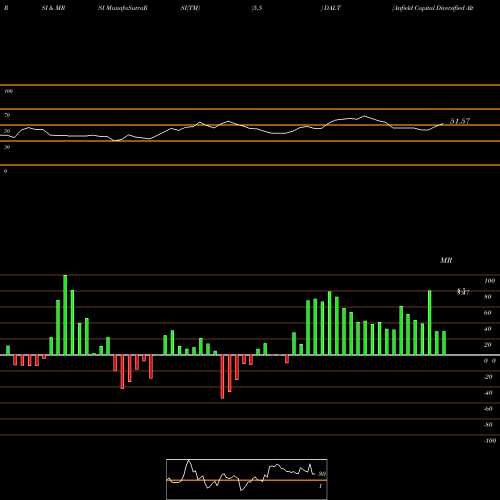Image resolution: width=500 pixels, height=500 pixels.
Task: Click the MR label above bar chart
Action: click(446, 260)
